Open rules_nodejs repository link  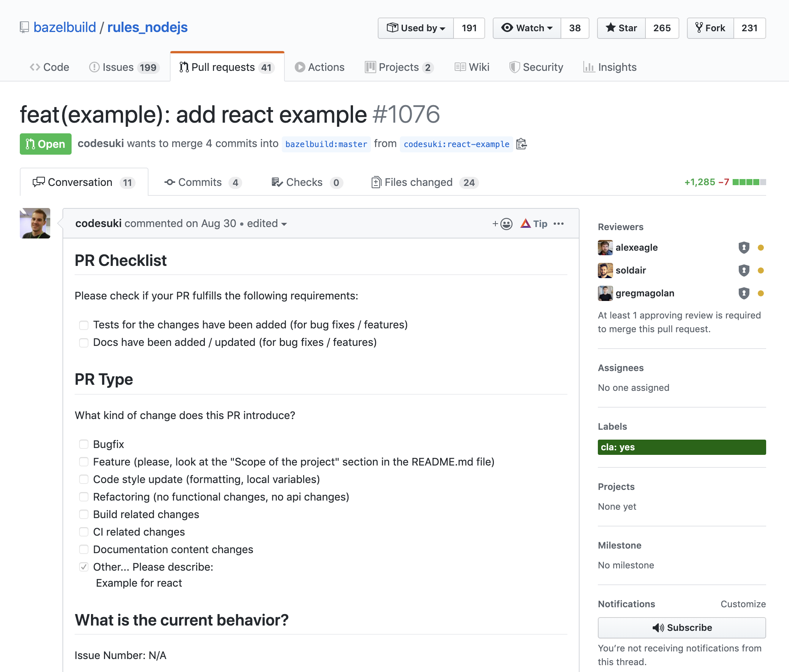(x=147, y=27)
